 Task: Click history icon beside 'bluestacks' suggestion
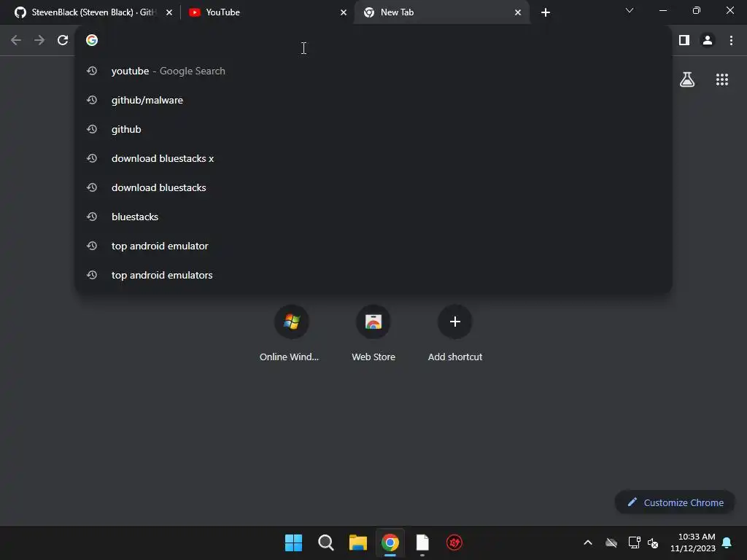tap(92, 217)
